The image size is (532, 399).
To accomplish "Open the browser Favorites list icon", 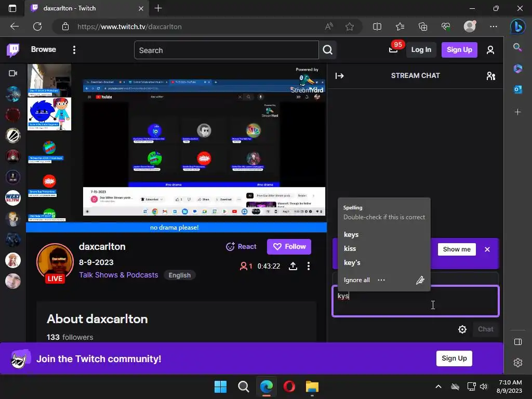I will pos(400,26).
